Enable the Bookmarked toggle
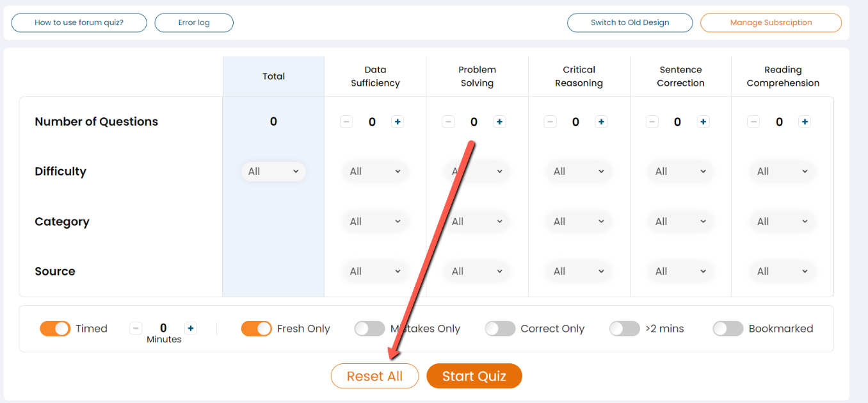Viewport: 868px width, 403px height. (x=728, y=329)
